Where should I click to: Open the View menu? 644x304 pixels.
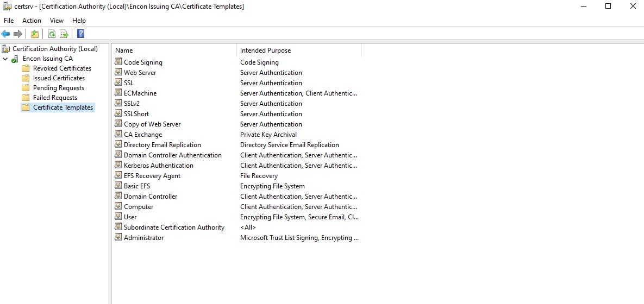tap(57, 21)
